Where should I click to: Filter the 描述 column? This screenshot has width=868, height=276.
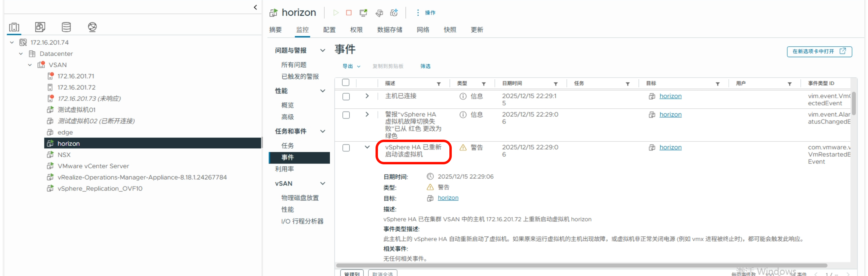[x=439, y=84]
